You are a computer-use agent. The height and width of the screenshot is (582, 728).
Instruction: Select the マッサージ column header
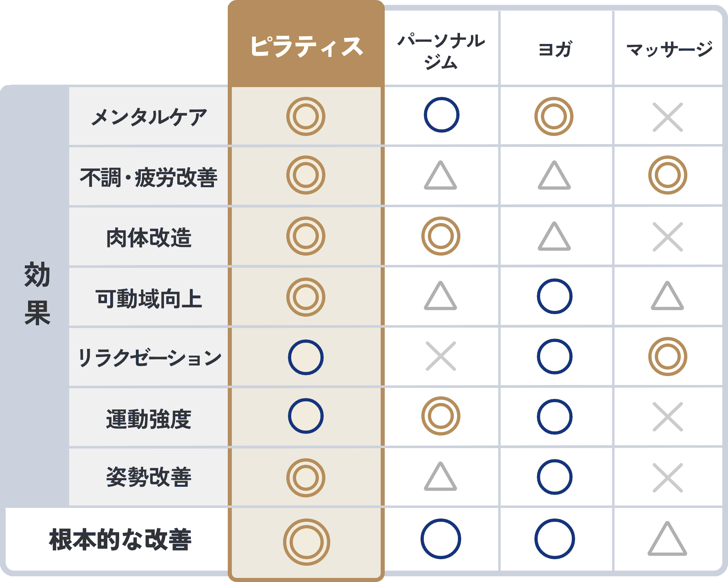(669, 50)
